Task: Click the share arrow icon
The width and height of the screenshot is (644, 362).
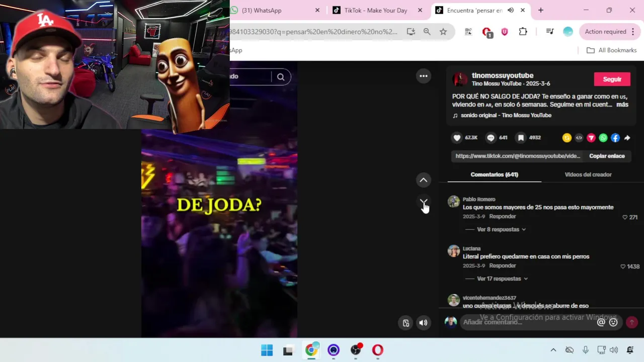Action: coord(627,138)
